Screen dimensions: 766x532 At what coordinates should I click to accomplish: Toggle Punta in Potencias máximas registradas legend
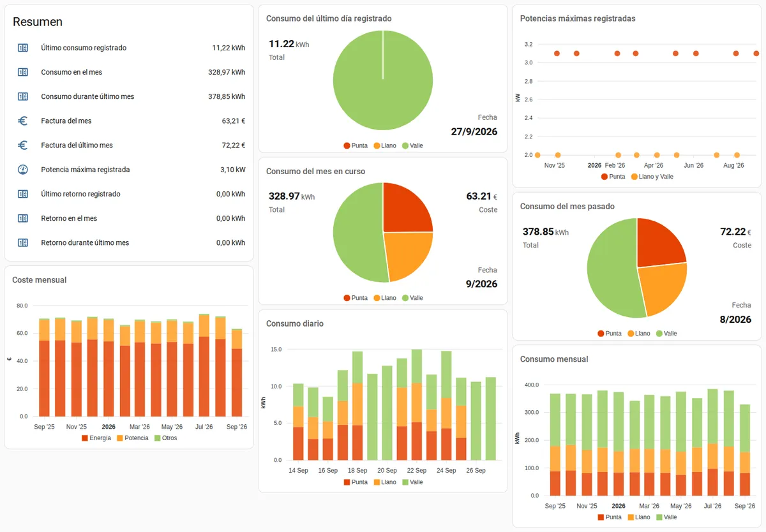coord(613,176)
